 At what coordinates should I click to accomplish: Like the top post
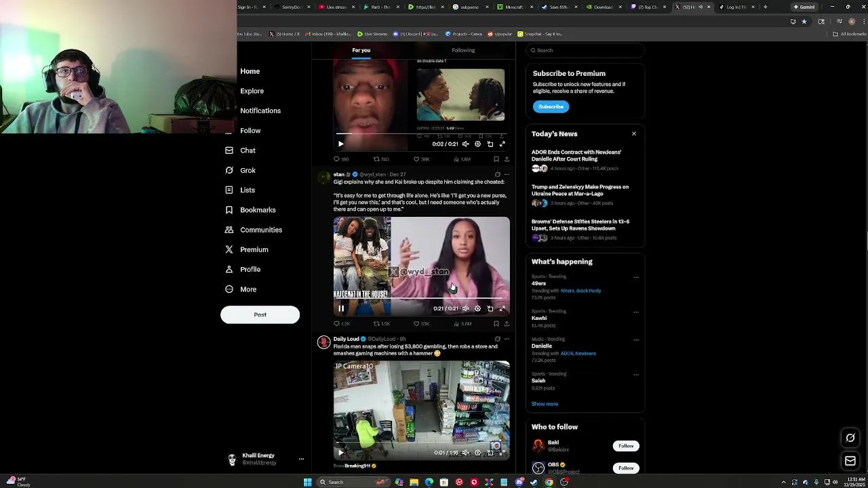click(x=421, y=159)
